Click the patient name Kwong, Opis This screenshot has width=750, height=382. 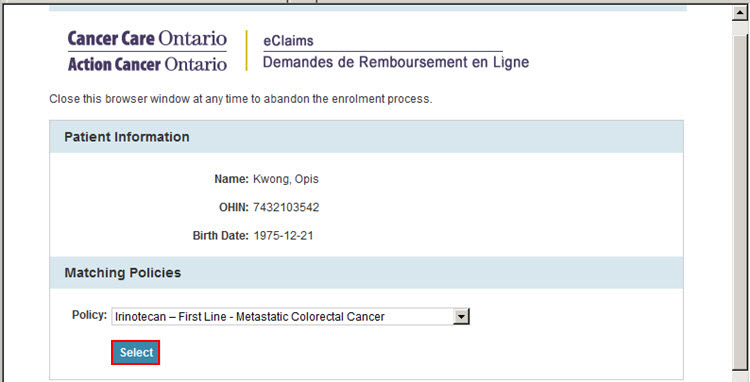pyautogui.click(x=286, y=179)
